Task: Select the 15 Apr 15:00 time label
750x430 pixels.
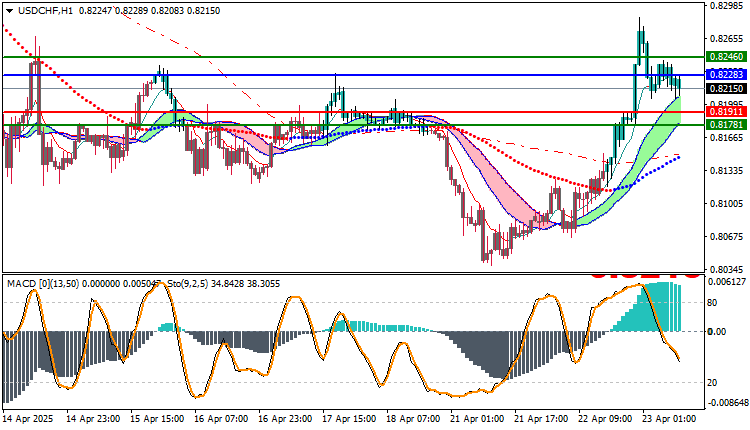Action: click(157, 419)
